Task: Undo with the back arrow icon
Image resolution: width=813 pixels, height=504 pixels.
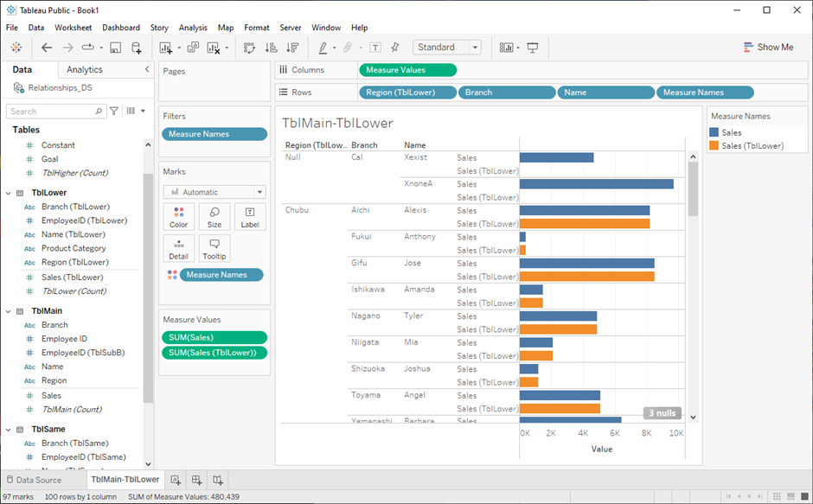Action: click(x=47, y=48)
